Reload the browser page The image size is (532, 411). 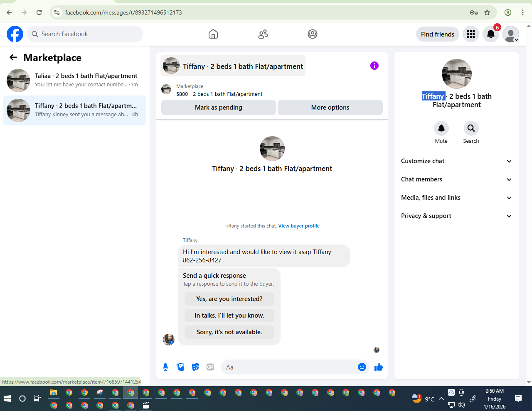point(39,12)
